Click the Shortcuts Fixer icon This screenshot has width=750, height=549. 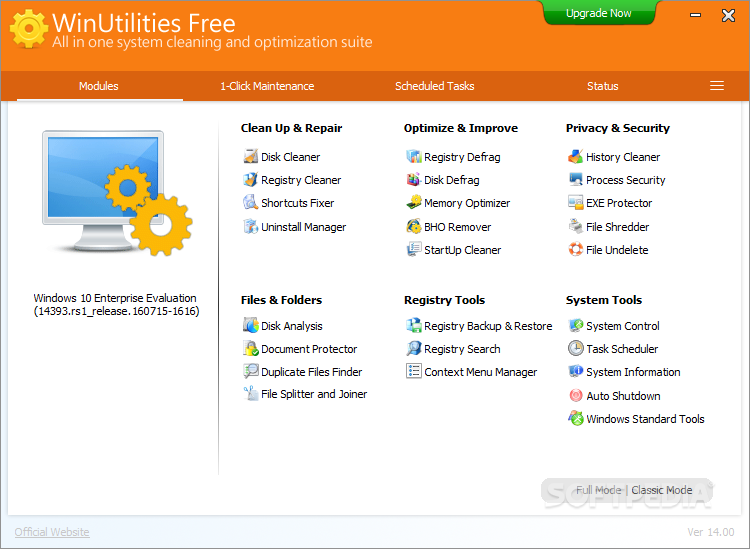pyautogui.click(x=251, y=203)
